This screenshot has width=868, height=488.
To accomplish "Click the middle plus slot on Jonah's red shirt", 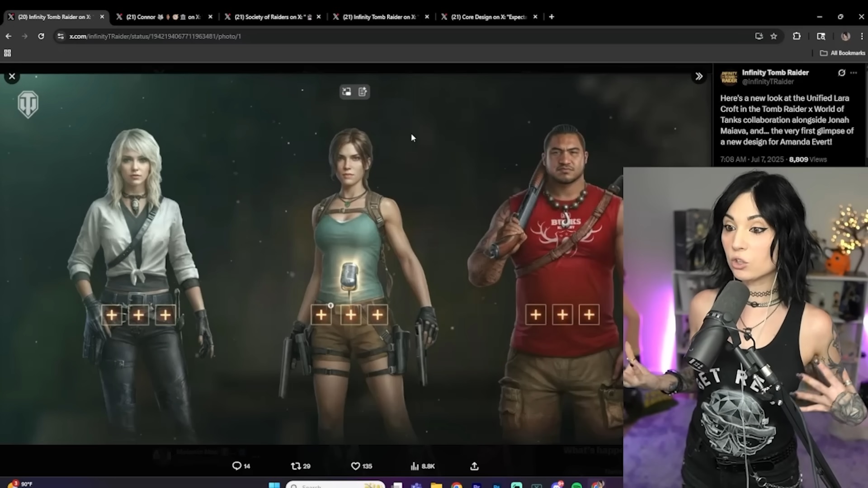I will [562, 314].
